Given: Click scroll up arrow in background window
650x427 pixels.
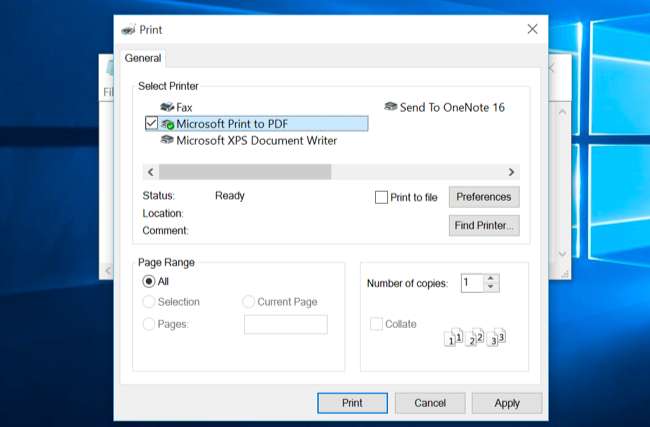Looking at the screenshot, I should (562, 112).
